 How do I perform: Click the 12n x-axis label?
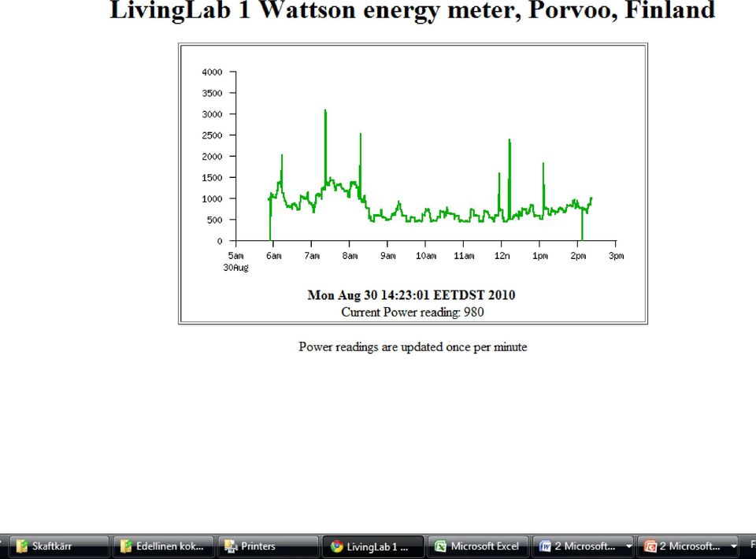click(502, 256)
